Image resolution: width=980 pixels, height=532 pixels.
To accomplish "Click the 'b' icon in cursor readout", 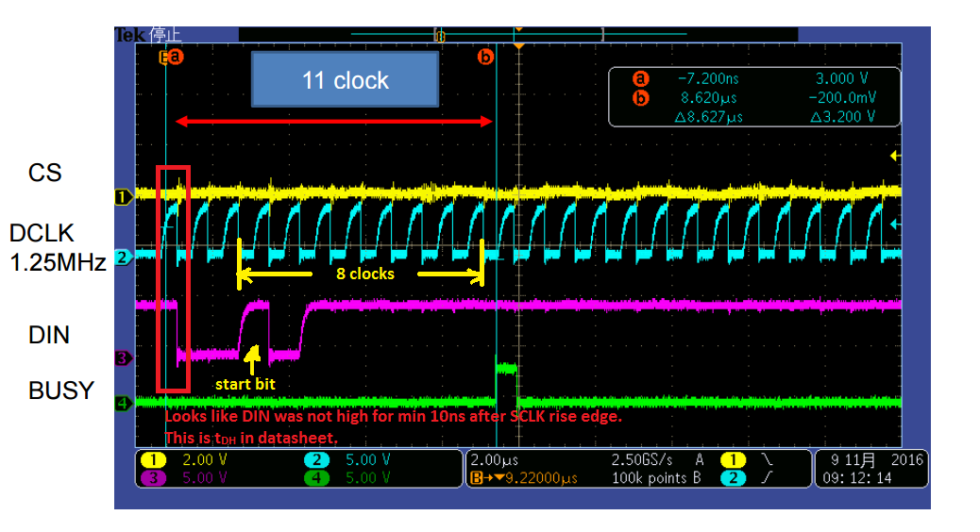I will point(641,98).
